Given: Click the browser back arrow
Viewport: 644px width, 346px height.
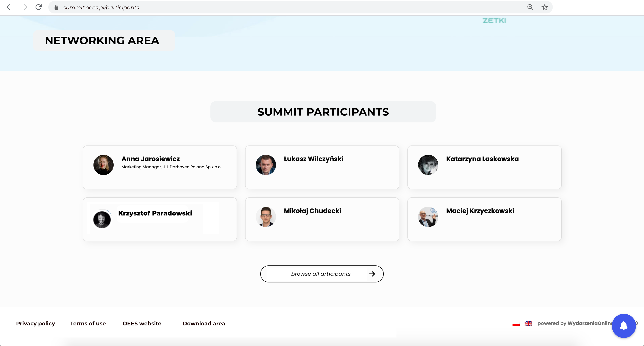Looking at the screenshot, I should 10,7.
